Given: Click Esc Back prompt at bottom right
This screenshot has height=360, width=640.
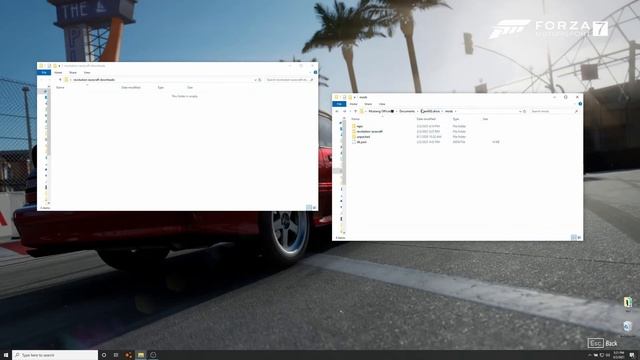Looking at the screenshot, I should click(602, 343).
